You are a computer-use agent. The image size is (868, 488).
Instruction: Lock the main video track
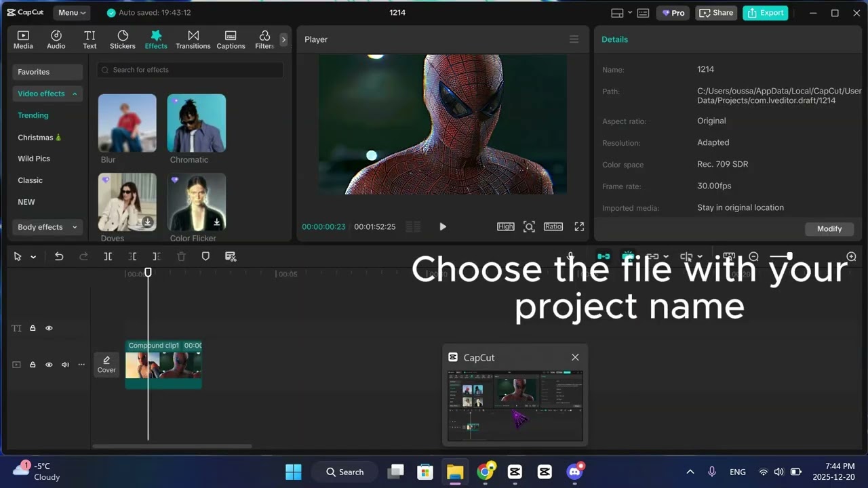33,365
